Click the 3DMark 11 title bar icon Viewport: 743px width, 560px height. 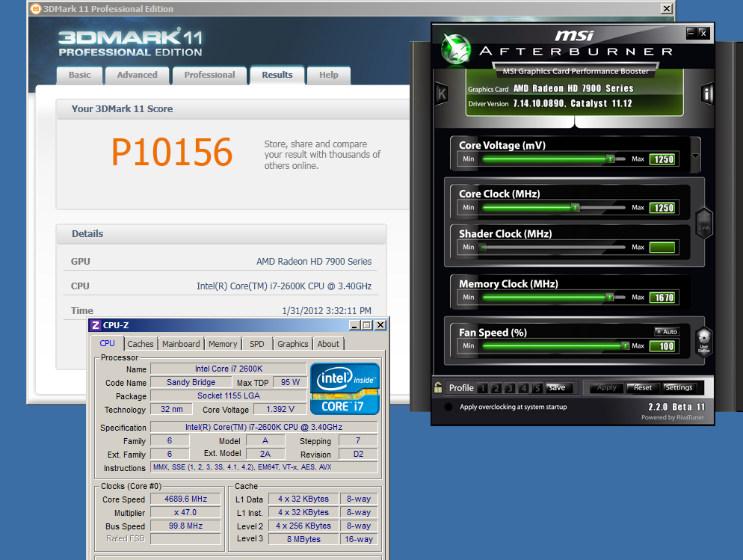coord(36,8)
